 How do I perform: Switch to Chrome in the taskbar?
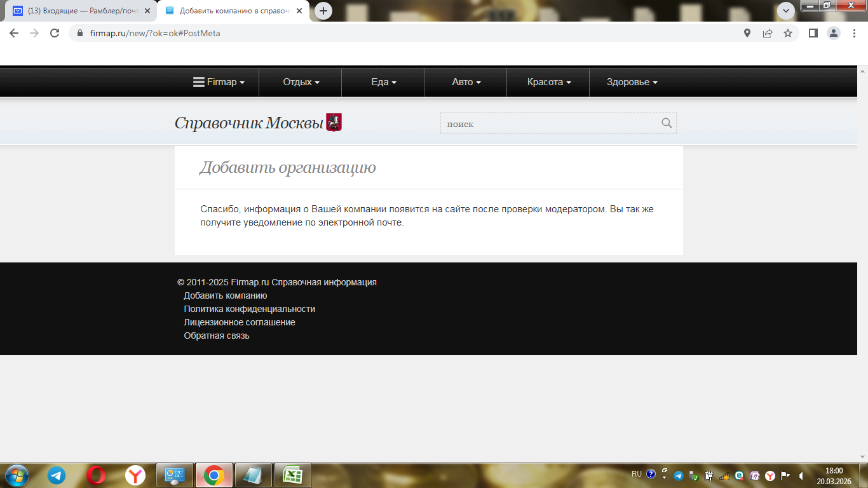[214, 475]
